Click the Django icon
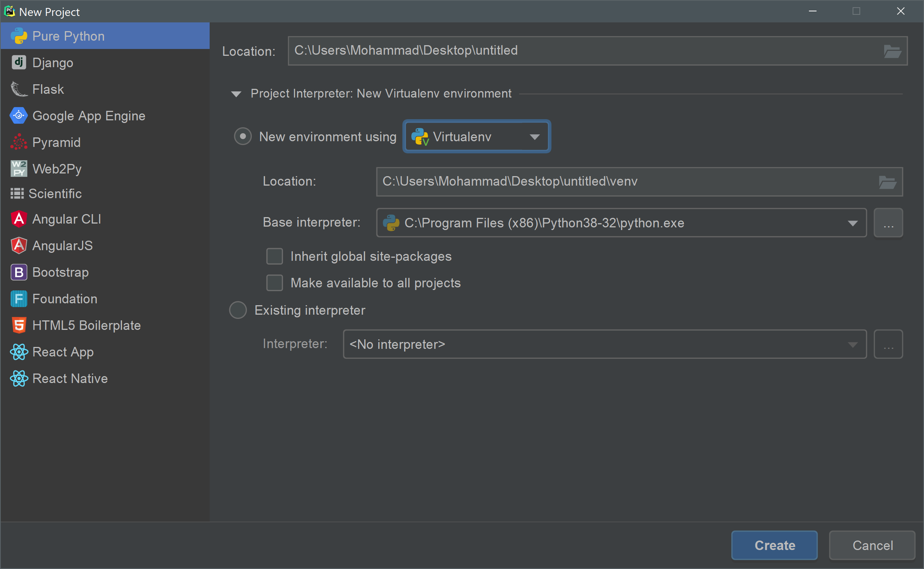 point(19,62)
